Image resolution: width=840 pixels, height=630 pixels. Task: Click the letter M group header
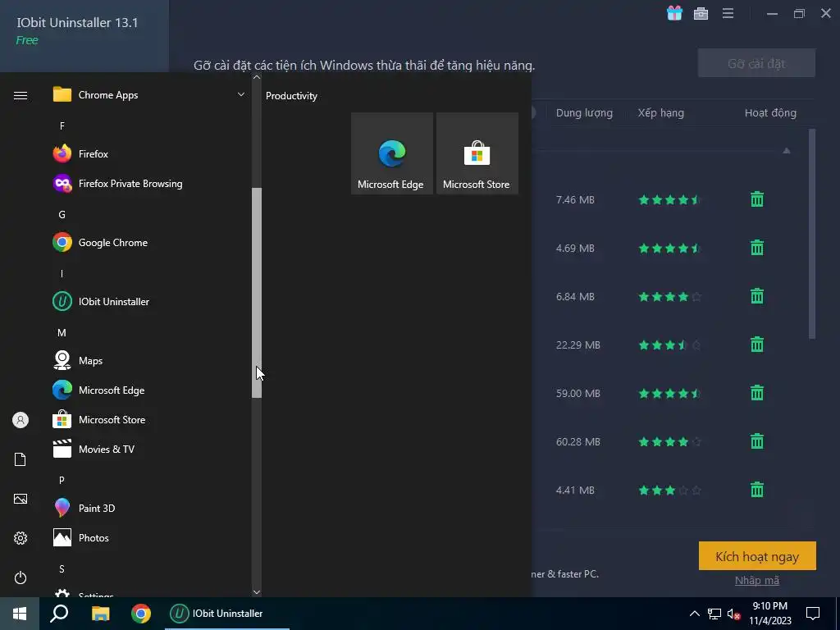pyautogui.click(x=62, y=333)
